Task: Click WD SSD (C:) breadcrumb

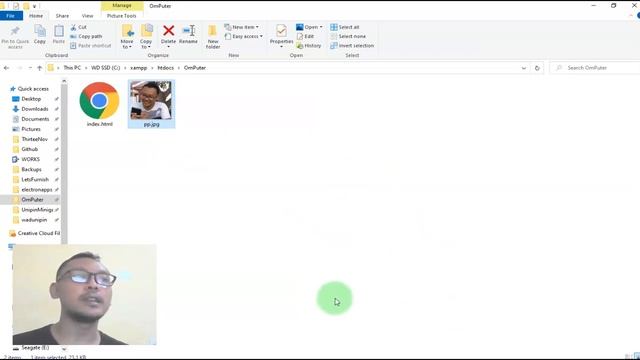Action: tap(106, 68)
